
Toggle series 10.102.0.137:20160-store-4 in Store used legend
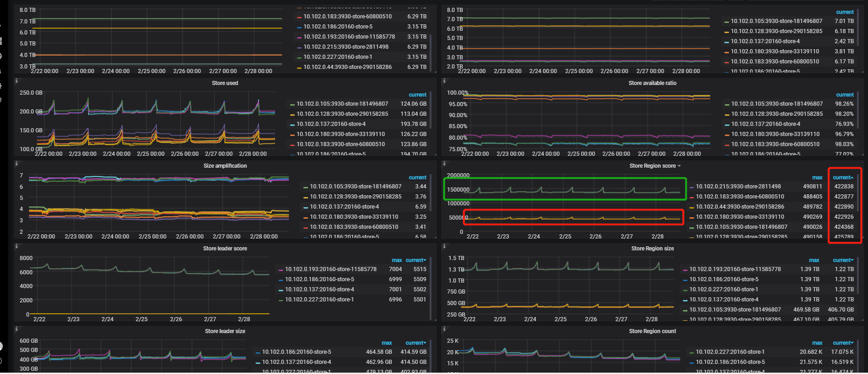point(331,124)
